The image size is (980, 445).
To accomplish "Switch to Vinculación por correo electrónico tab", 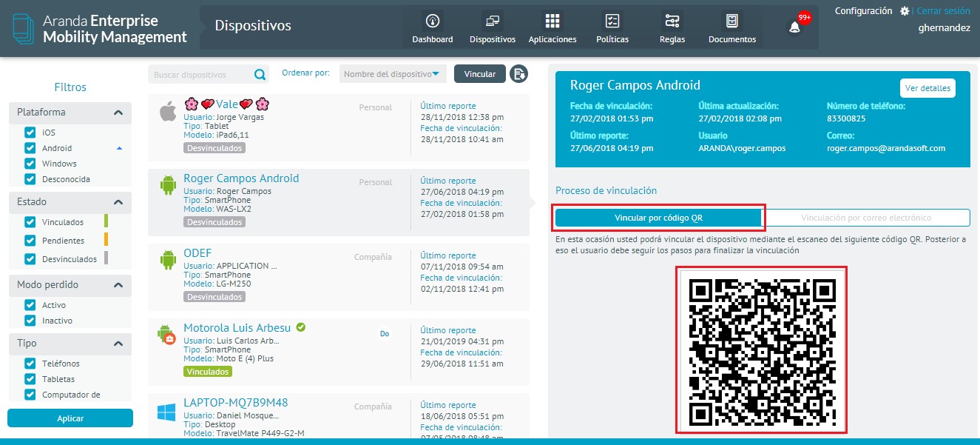I will pos(866,218).
